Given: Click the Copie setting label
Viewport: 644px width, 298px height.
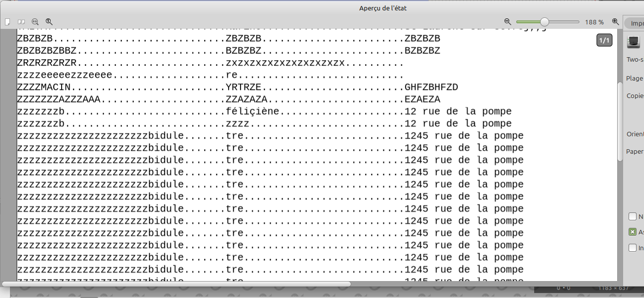Looking at the screenshot, I should (x=635, y=96).
